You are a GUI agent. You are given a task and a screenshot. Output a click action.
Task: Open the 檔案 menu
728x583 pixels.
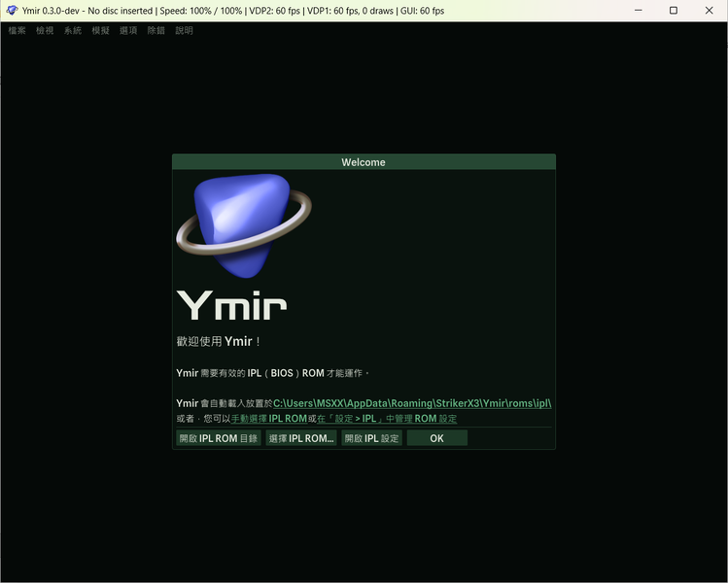(17, 31)
